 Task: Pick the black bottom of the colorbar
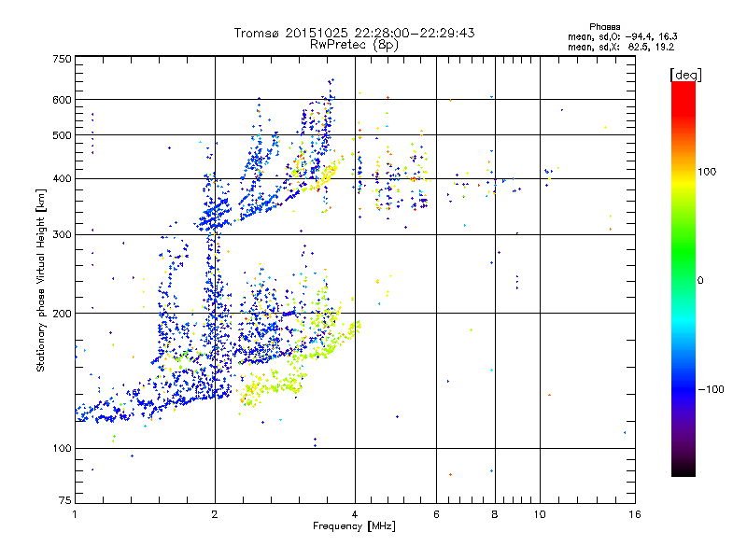coord(684,471)
